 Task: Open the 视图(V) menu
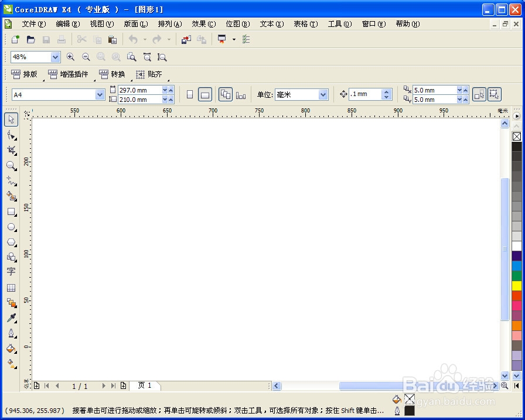(x=102, y=24)
